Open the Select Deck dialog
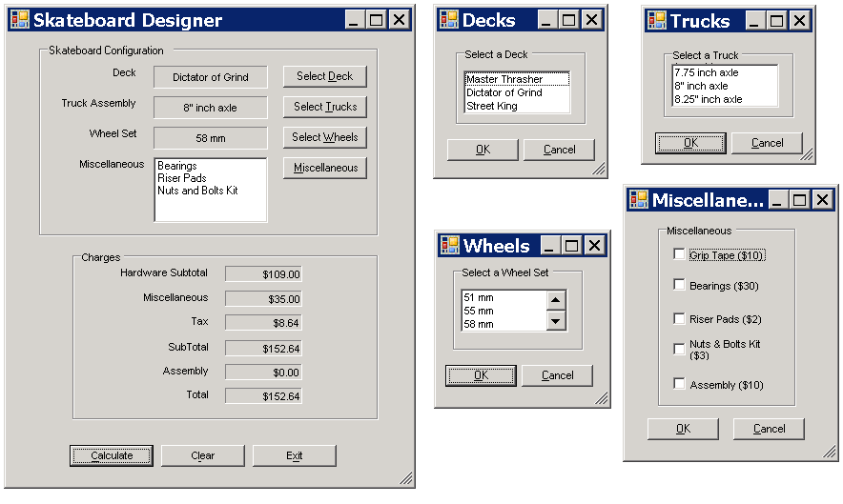This screenshot has height=504, width=843. pyautogui.click(x=324, y=76)
